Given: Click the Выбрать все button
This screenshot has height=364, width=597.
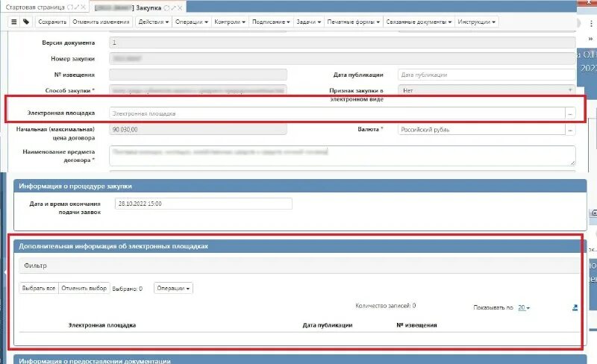Looking at the screenshot, I should click(39, 288).
